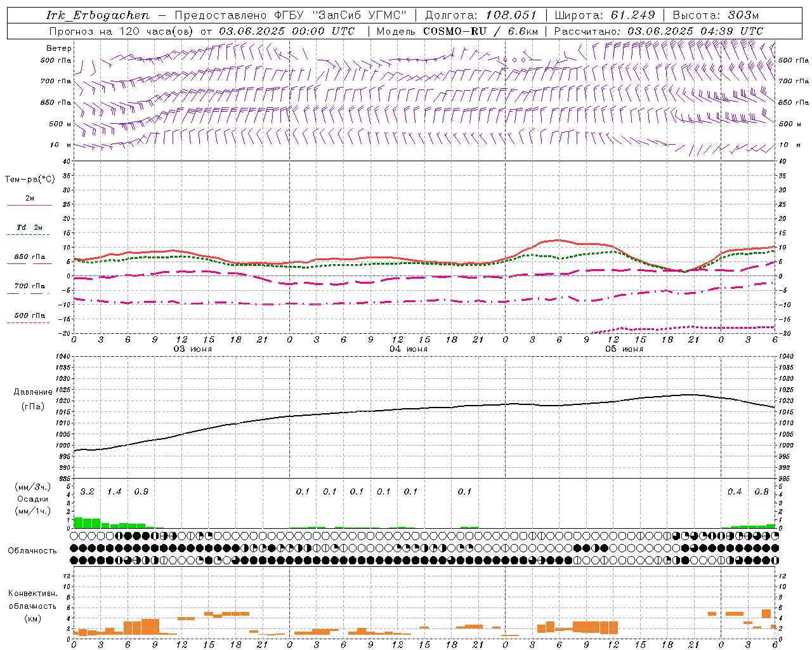812x650 pixels.
Task: Click the Td 2м dew point legend label
Action: [x=29, y=227]
